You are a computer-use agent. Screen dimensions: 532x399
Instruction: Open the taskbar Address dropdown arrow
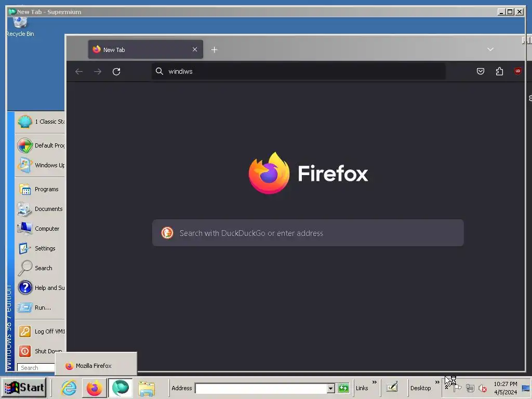coord(331,388)
